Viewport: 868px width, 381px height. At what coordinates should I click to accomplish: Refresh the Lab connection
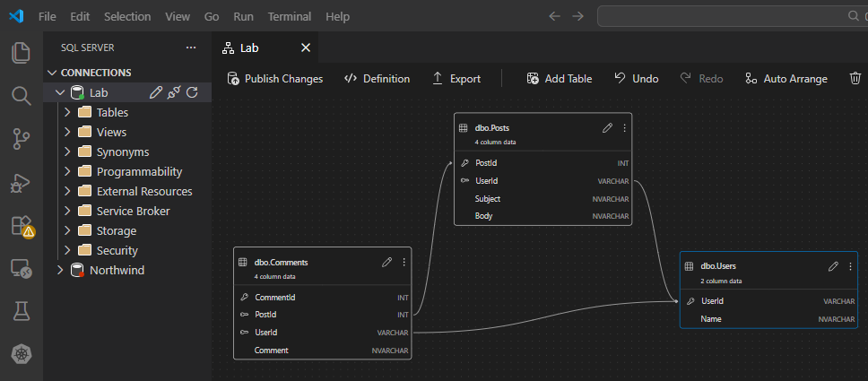(191, 92)
